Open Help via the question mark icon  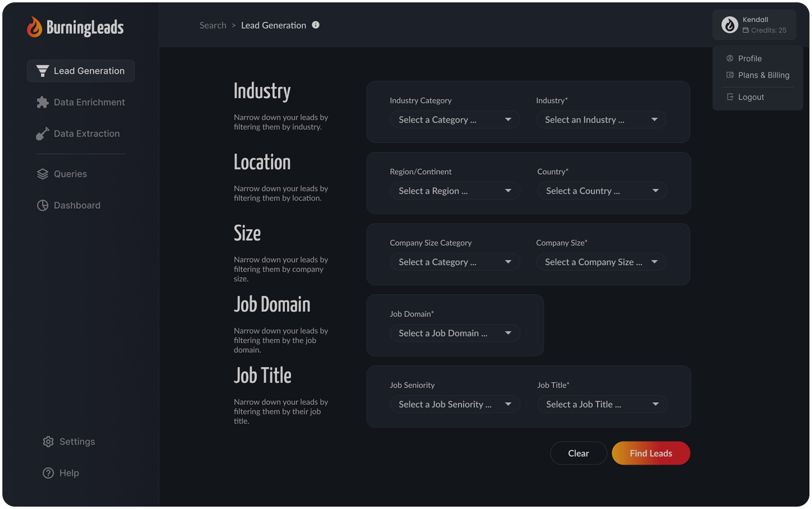pyautogui.click(x=48, y=473)
